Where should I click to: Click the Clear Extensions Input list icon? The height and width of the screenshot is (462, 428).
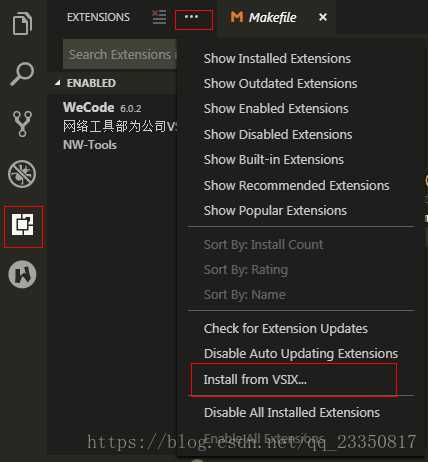[159, 17]
